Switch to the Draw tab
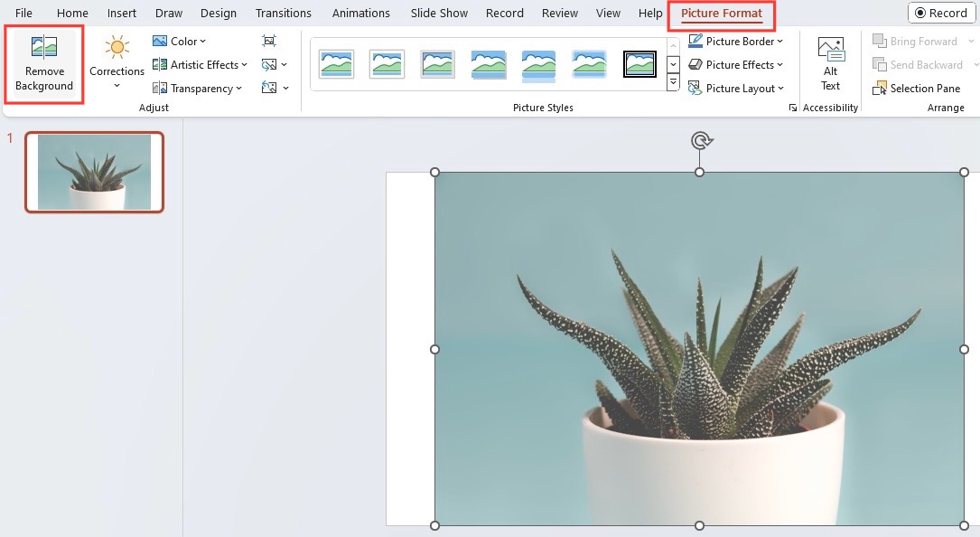Viewport: 980px width, 537px height. click(x=169, y=13)
